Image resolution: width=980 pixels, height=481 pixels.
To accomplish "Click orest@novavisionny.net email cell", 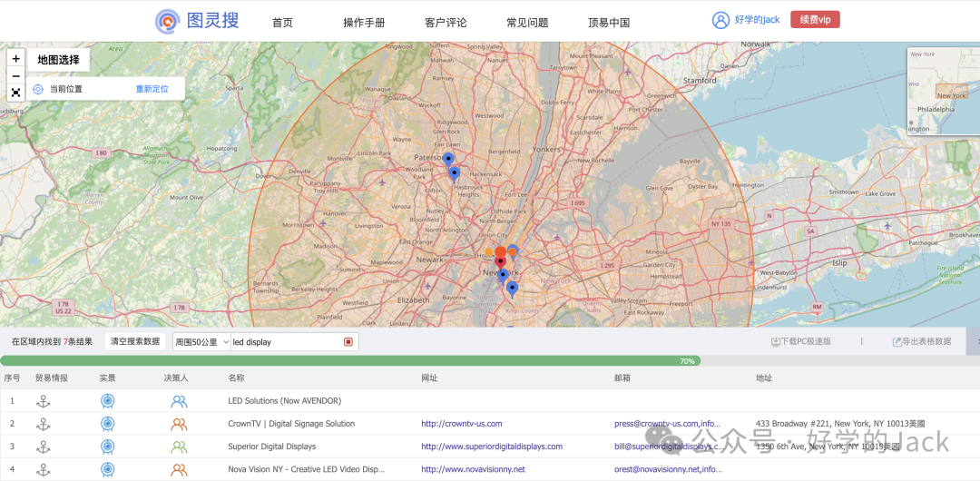I will point(668,469).
